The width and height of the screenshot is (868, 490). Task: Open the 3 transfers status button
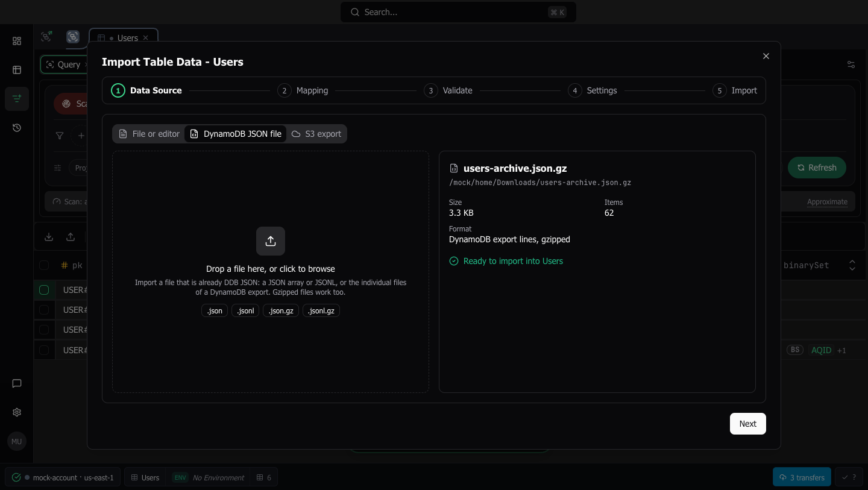(802, 477)
